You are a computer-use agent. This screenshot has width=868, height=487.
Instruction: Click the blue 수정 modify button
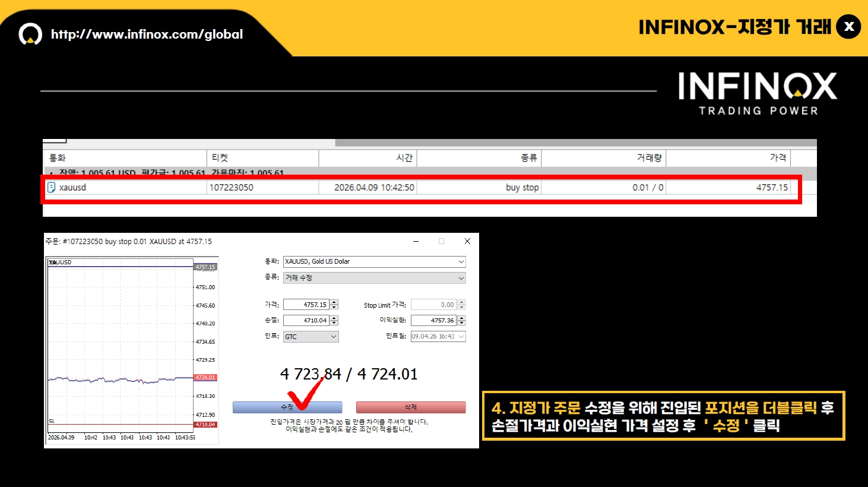point(287,407)
